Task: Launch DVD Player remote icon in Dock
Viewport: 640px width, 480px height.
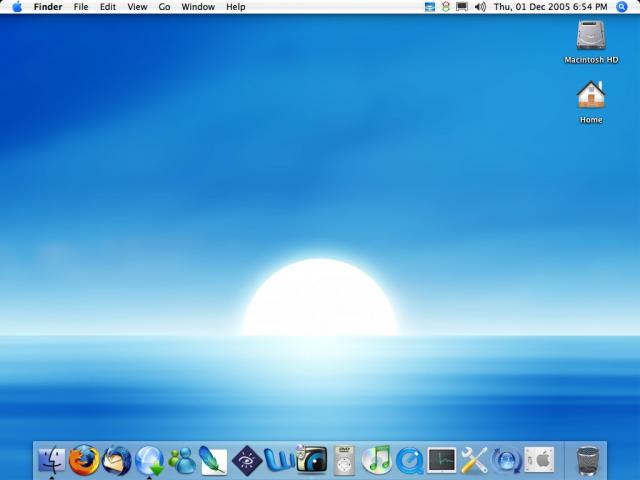Action: (344, 460)
